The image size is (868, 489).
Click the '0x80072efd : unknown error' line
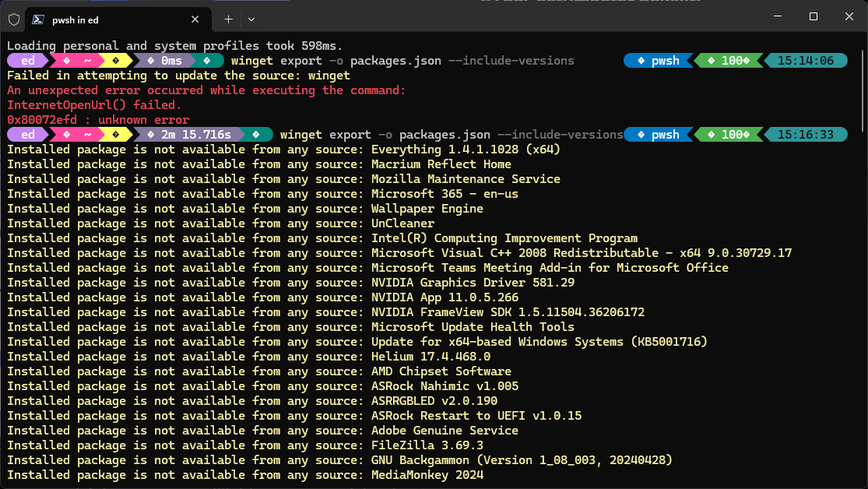coord(98,120)
